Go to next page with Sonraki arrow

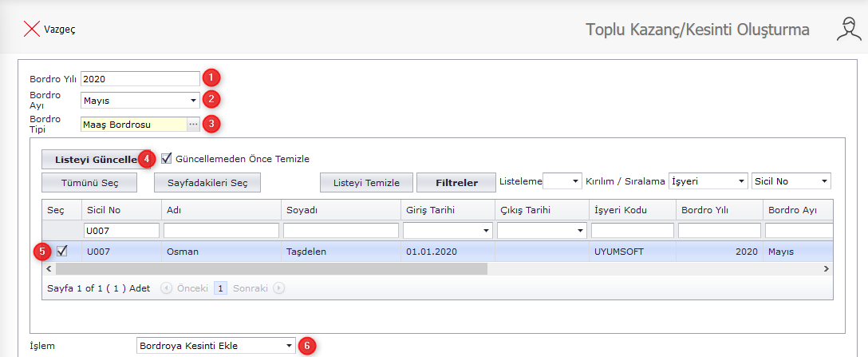(279, 288)
